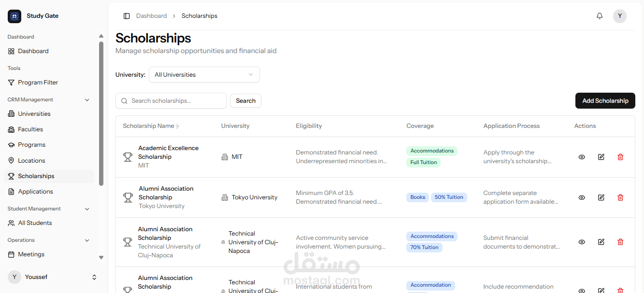This screenshot has height=293, width=644.
Task: Click the notification bell icon
Action: point(600,16)
